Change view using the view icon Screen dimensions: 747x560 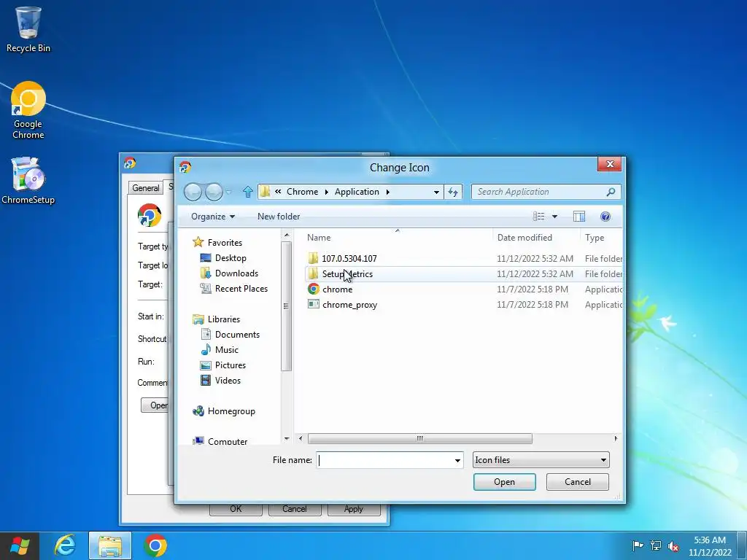539,217
